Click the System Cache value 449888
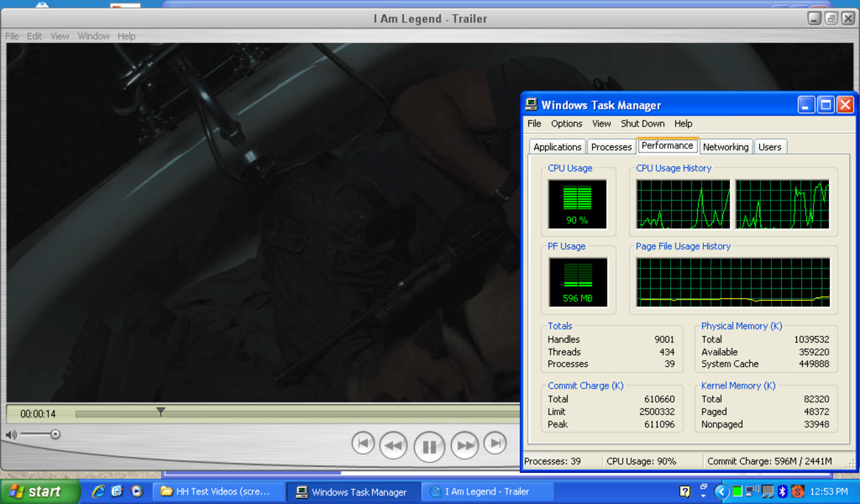Image resolution: width=860 pixels, height=504 pixels. (814, 364)
